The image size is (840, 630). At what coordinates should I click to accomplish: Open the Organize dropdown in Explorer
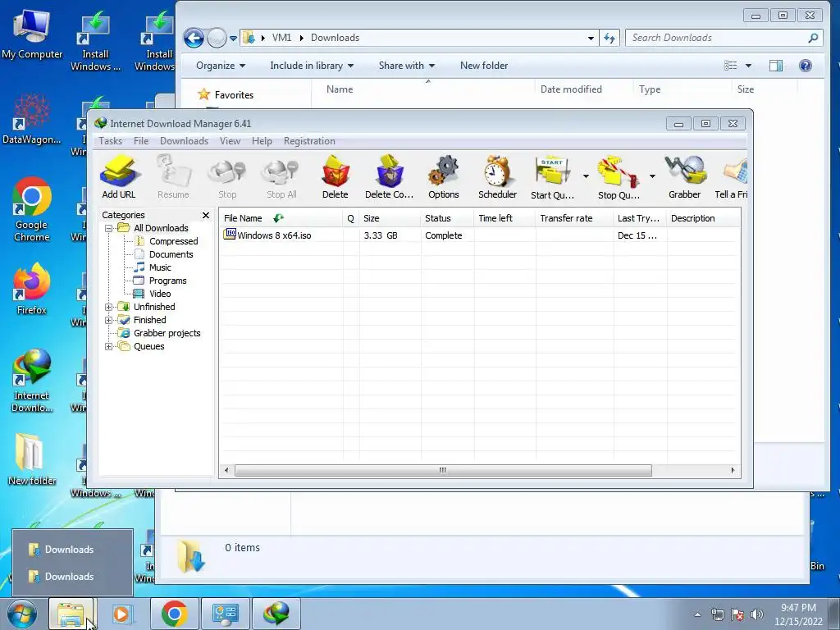220,66
